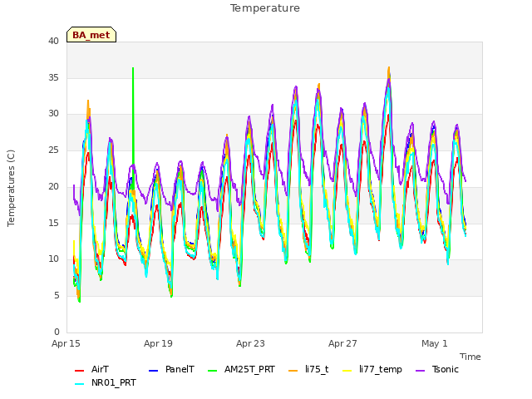
Task: Click the orange li75_t color marker
Action: coord(293,371)
